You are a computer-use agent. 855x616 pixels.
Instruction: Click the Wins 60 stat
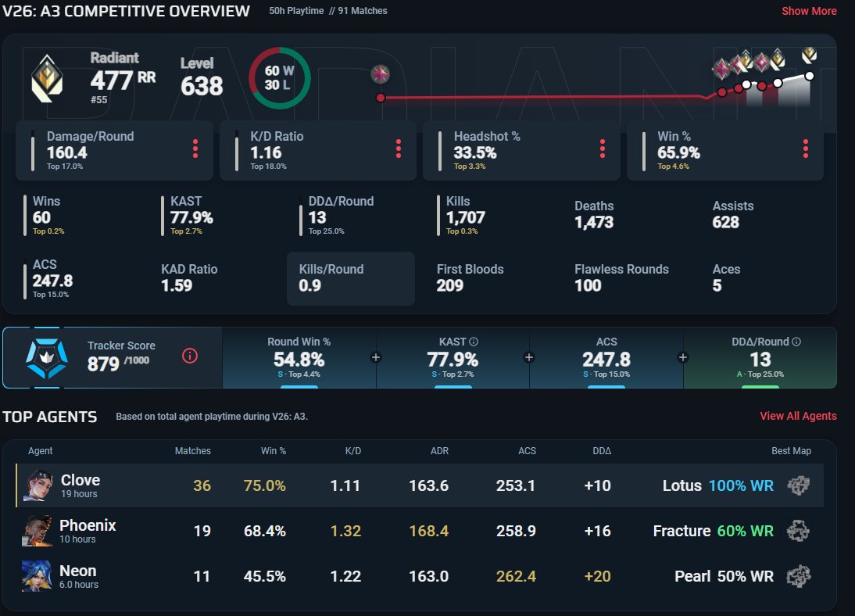coord(46,215)
